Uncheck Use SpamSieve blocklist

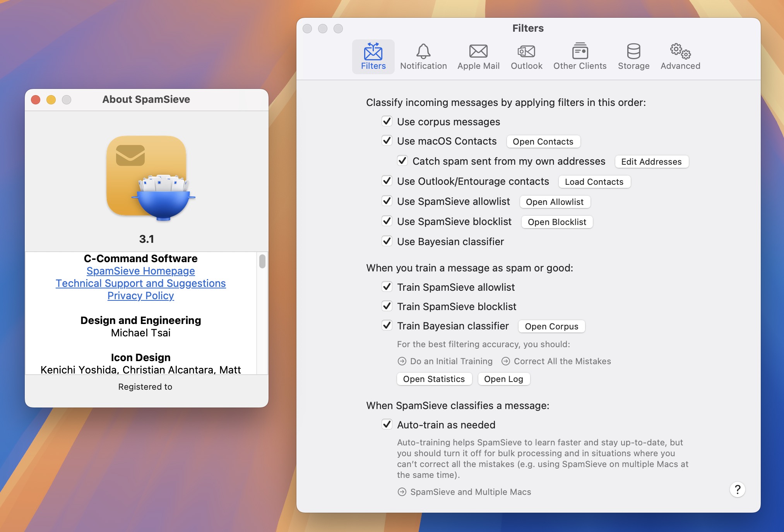pos(387,221)
